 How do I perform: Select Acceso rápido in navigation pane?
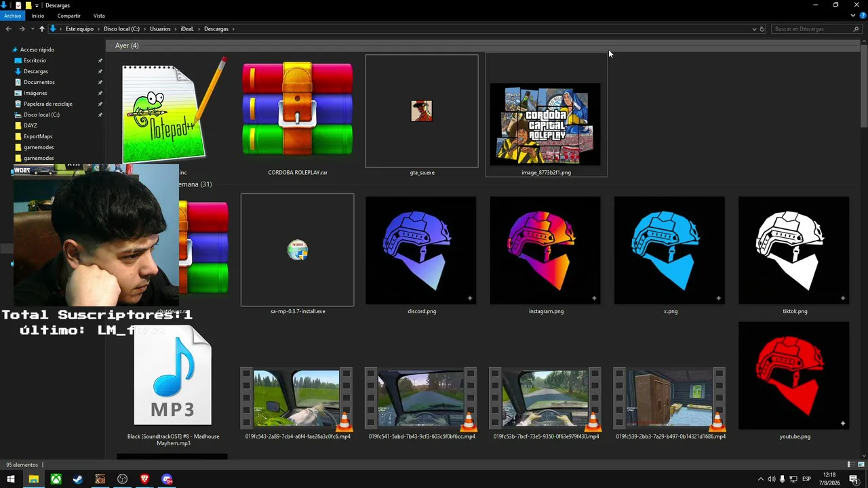37,49
